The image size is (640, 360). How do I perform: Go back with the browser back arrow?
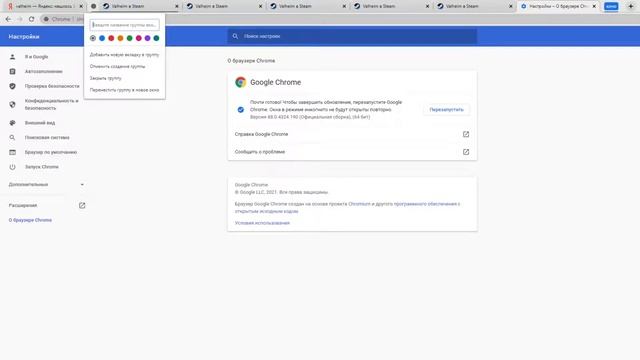(8, 19)
